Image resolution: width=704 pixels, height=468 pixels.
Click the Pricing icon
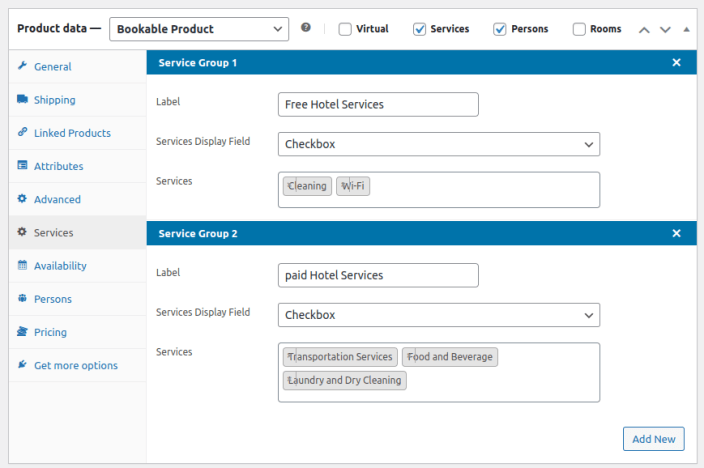[x=22, y=331]
